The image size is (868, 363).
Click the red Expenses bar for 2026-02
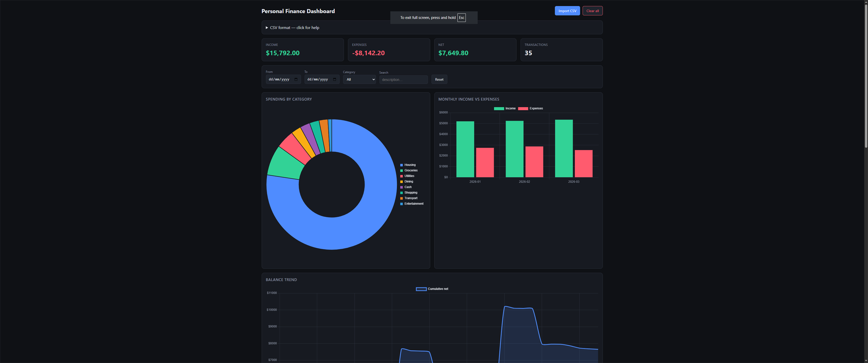[534, 162]
